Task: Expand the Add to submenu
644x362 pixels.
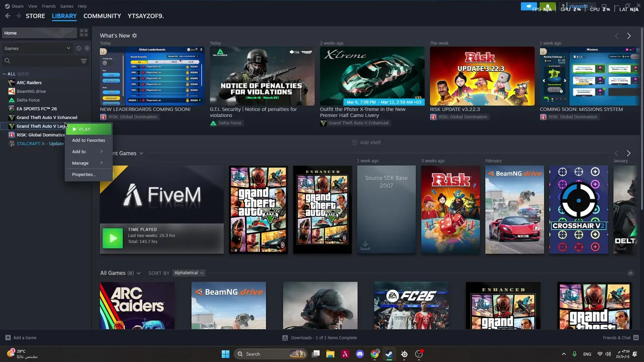Action: 89,151
